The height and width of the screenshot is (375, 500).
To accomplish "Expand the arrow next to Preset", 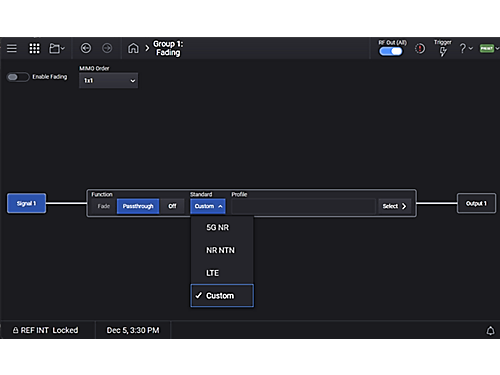I will (497, 48).
